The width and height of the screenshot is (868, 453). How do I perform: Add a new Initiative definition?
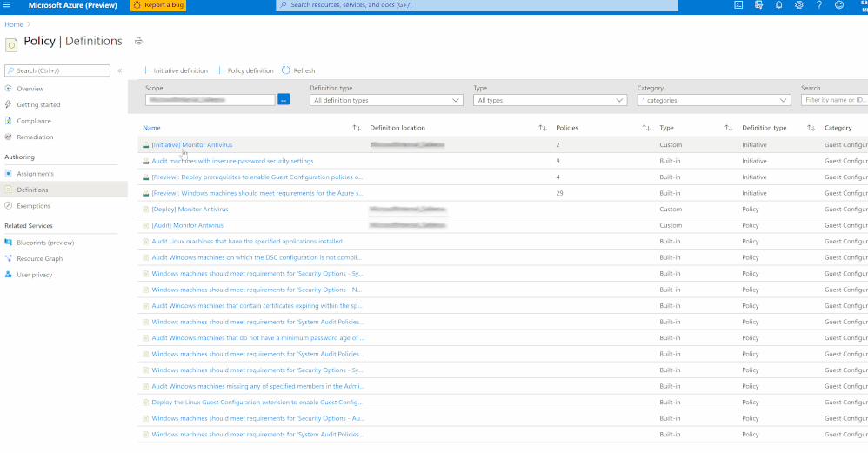(x=175, y=70)
